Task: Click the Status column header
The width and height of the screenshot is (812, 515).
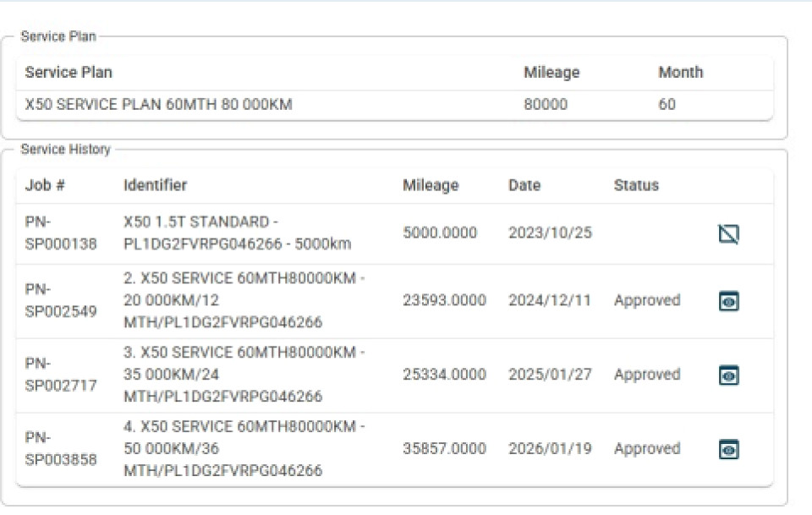Action: [636, 185]
